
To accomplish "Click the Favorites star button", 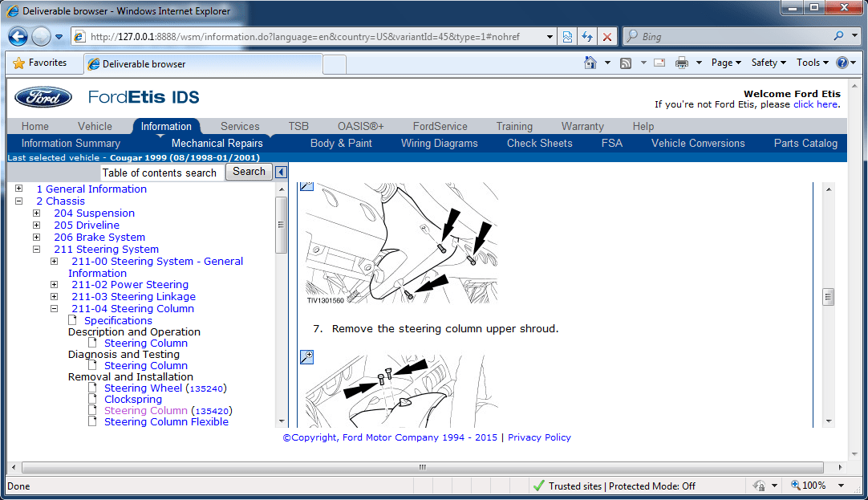I will [x=40, y=63].
